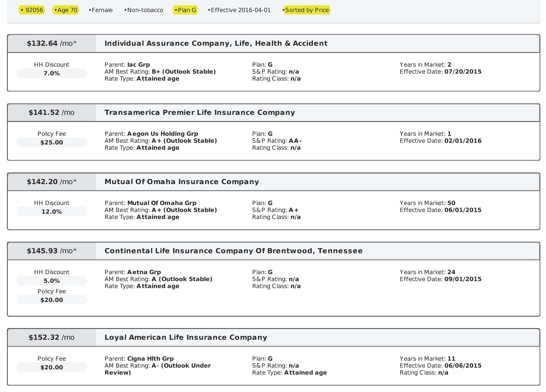Click the Aegon Us Holding Grp parent name
This screenshot has height=392, width=546.
pos(163,134)
